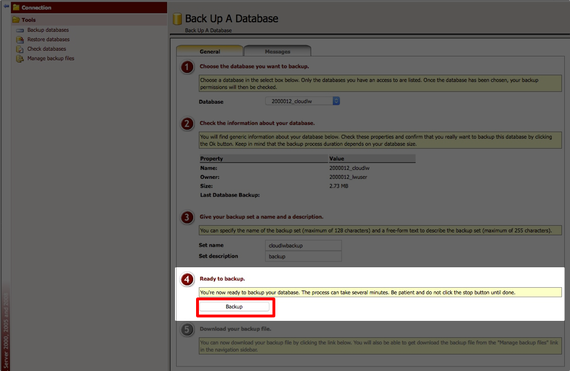Click in the Set description field
This screenshot has width=570, height=371.
pyautogui.click(x=303, y=256)
